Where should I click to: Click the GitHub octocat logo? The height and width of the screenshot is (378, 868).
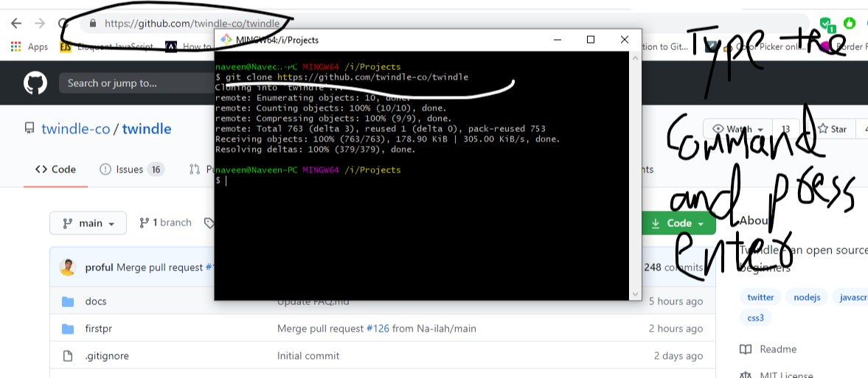click(x=35, y=83)
